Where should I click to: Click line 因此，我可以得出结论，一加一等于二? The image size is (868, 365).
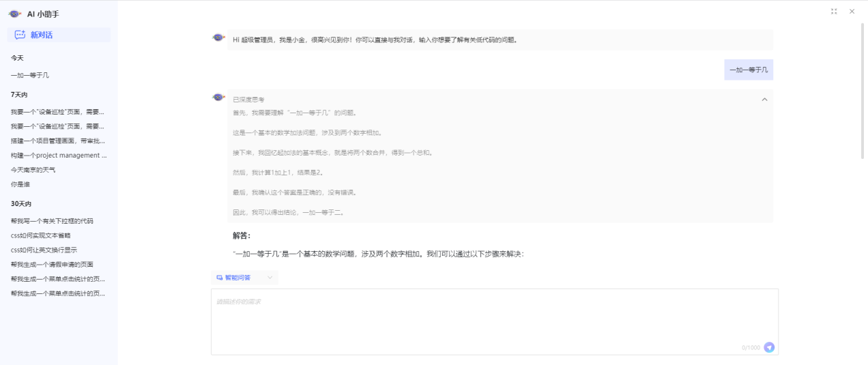tap(289, 212)
